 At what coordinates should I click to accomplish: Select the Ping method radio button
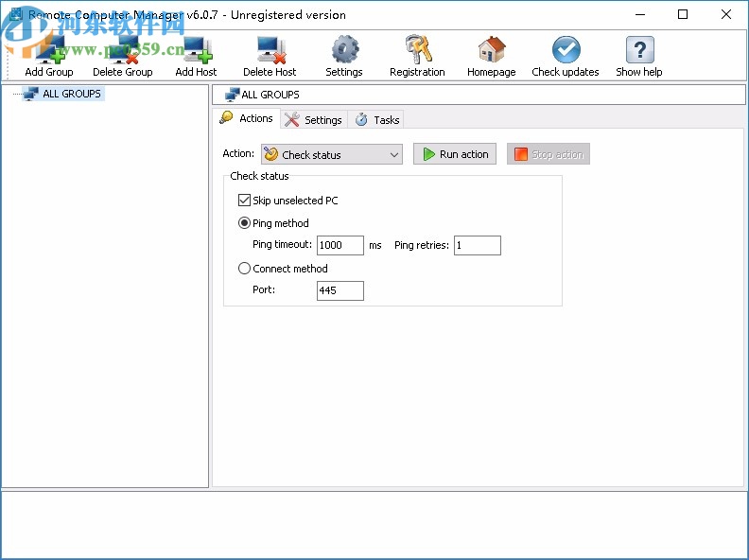(244, 223)
